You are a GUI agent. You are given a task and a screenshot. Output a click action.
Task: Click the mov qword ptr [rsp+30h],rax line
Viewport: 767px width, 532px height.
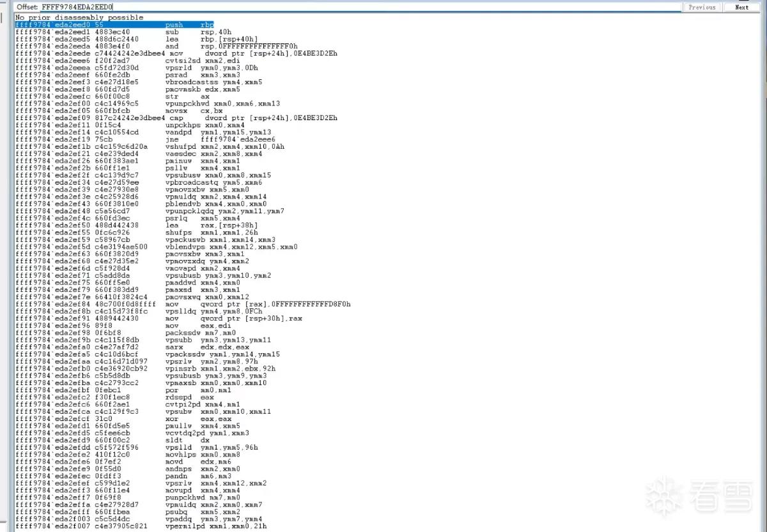pyautogui.click(x=159, y=318)
